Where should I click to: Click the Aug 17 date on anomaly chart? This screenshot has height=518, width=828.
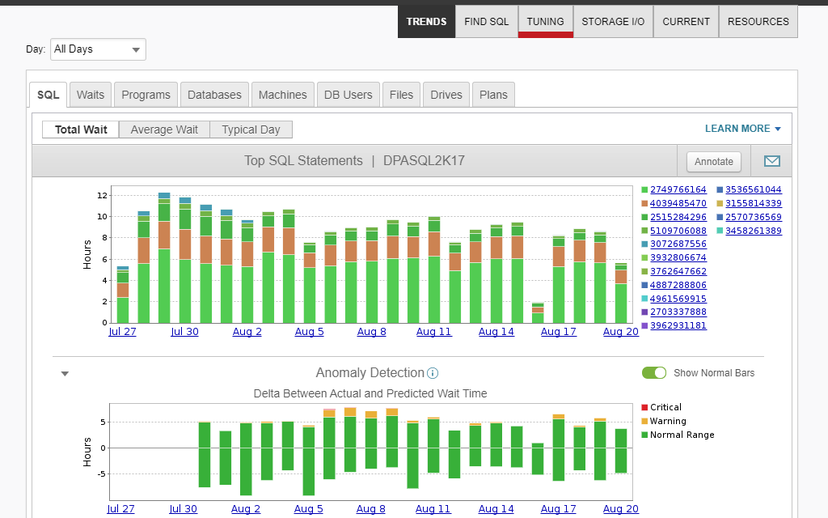558,509
